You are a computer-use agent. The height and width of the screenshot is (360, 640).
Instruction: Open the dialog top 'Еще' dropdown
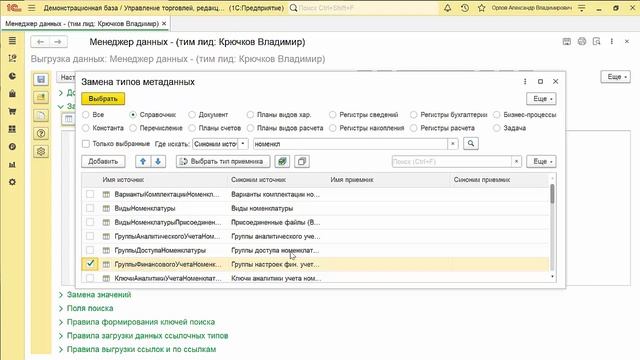[x=541, y=99]
